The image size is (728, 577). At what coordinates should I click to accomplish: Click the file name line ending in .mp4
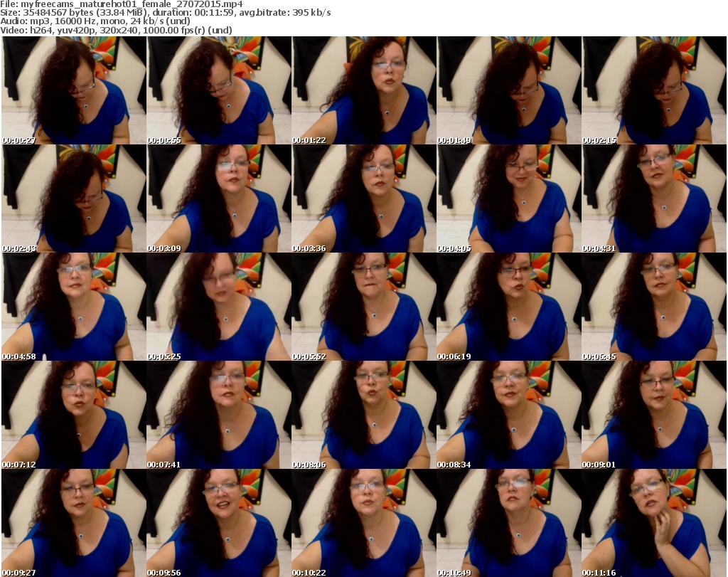point(121,4)
